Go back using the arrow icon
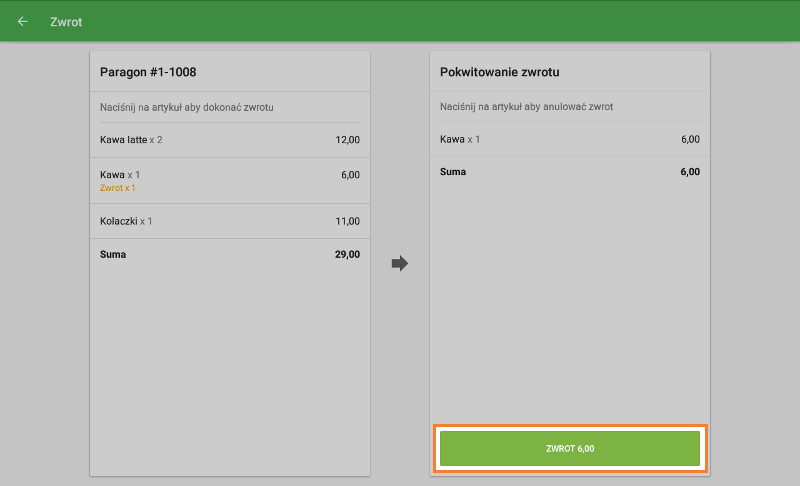 tap(22, 21)
